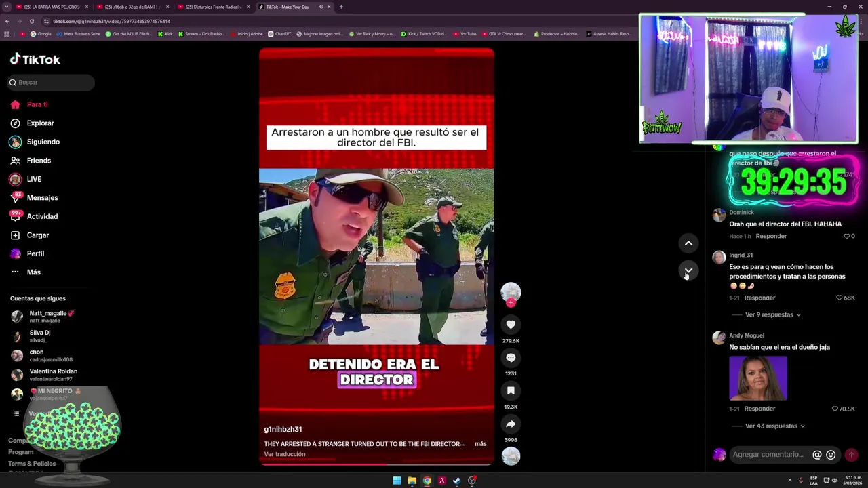Click the TikTok logo
Screen dimensions: 868x488
[35, 60]
